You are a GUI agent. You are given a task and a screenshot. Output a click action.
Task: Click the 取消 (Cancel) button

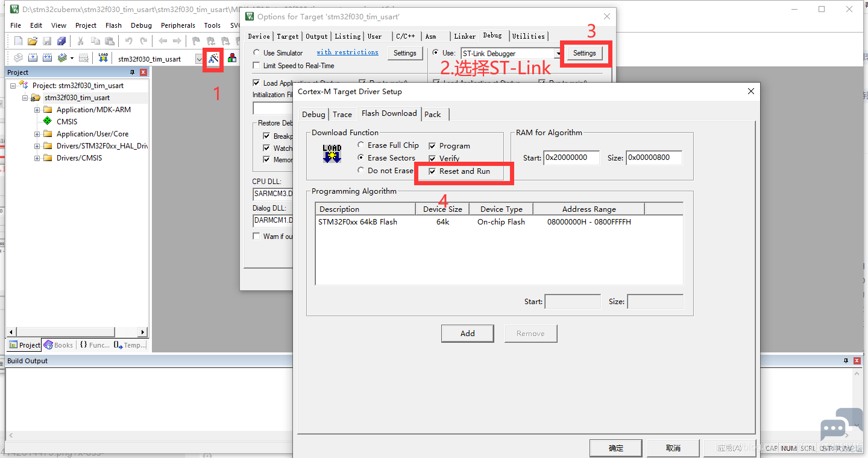click(673, 448)
